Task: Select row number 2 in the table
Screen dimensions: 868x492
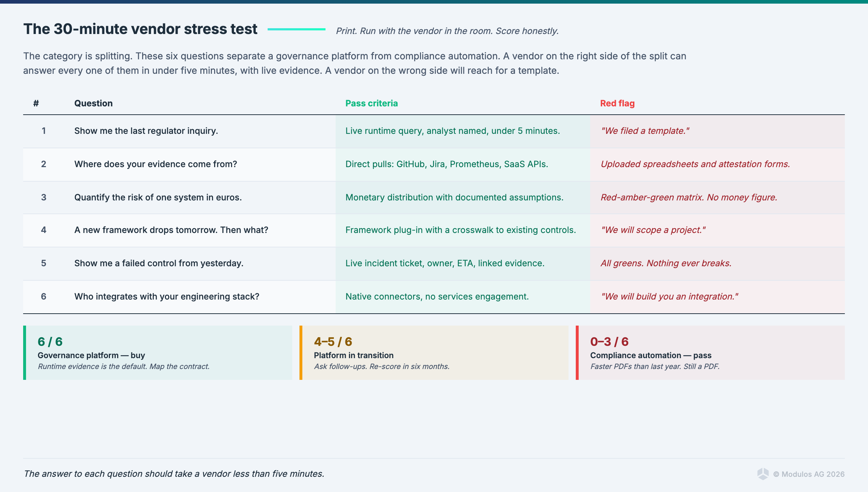Action: [x=43, y=164]
